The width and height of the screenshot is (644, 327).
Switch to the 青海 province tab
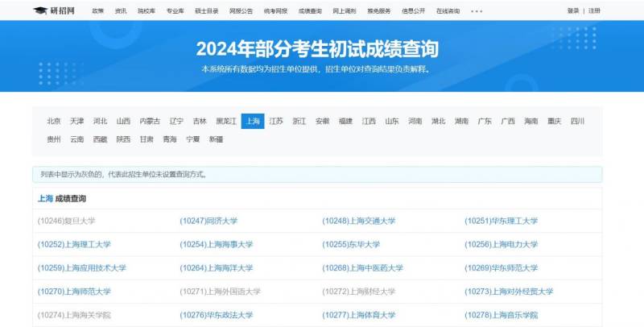[170, 139]
